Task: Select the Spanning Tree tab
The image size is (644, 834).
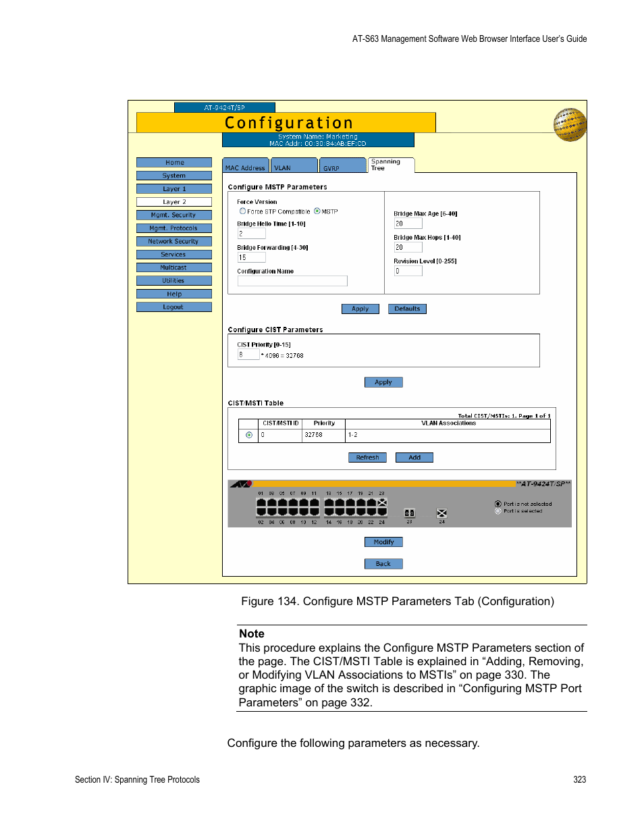Action: (391, 165)
